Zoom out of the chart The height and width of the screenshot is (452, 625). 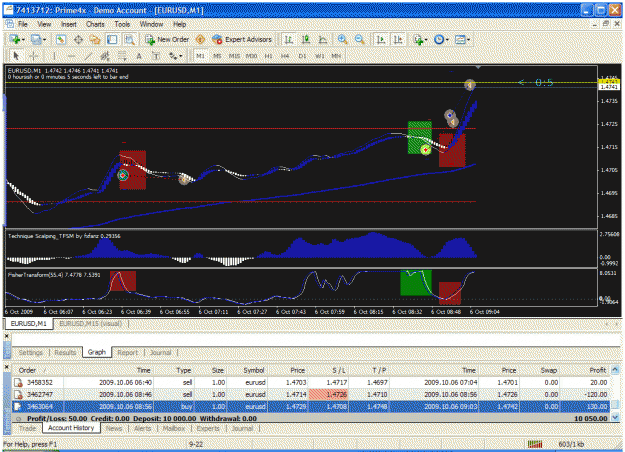tap(360, 39)
